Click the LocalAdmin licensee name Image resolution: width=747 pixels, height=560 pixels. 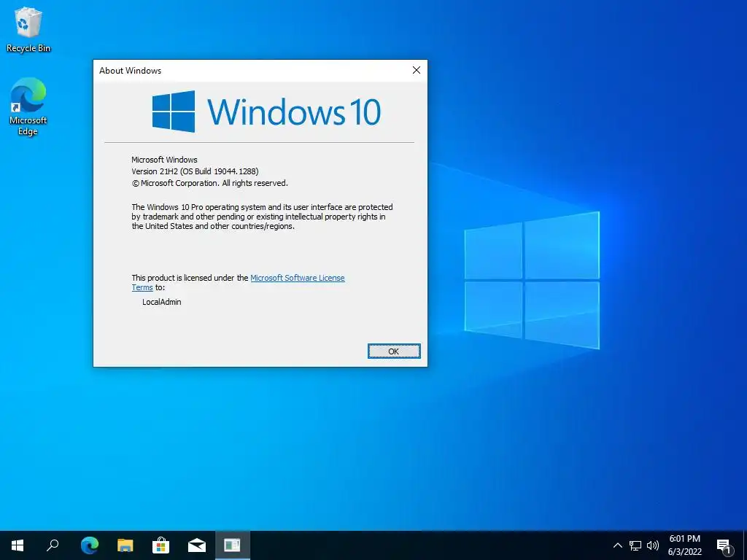(x=161, y=302)
